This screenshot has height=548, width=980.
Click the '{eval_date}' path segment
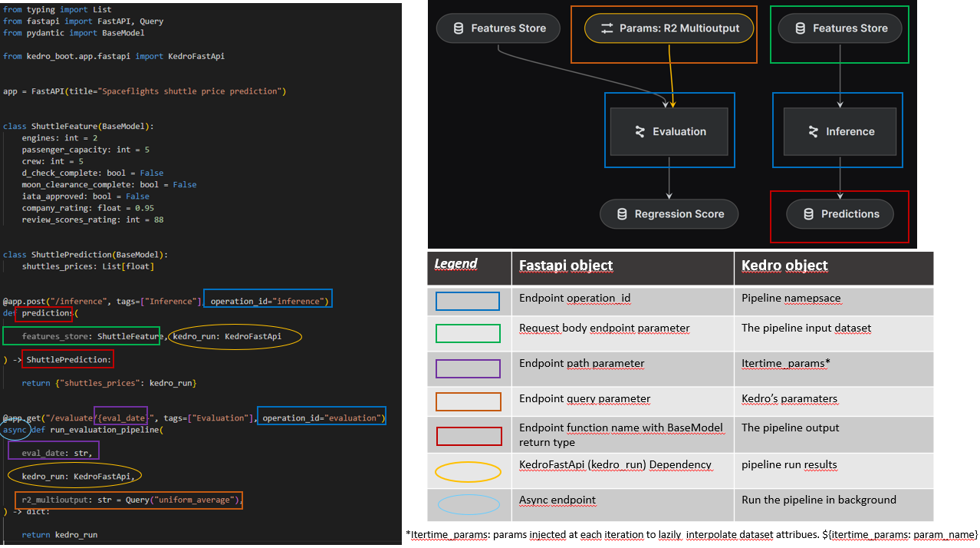(120, 418)
